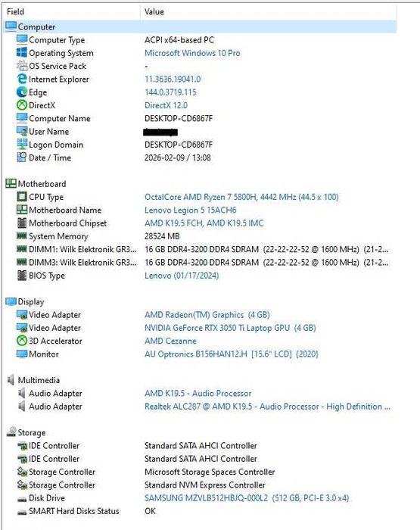Click the BIOS Type chip icon
Screen dimensions: 420x530
click(x=22, y=276)
